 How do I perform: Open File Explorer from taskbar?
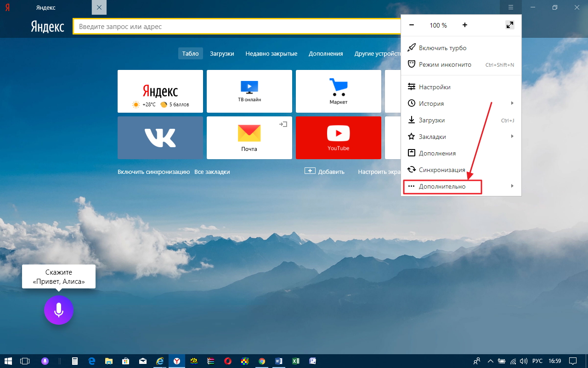[109, 361]
